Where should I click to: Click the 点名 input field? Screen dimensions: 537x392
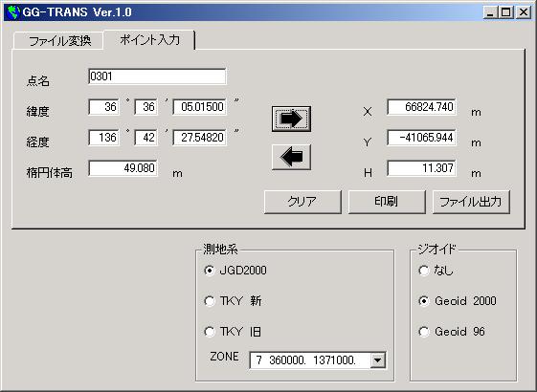click(x=157, y=76)
